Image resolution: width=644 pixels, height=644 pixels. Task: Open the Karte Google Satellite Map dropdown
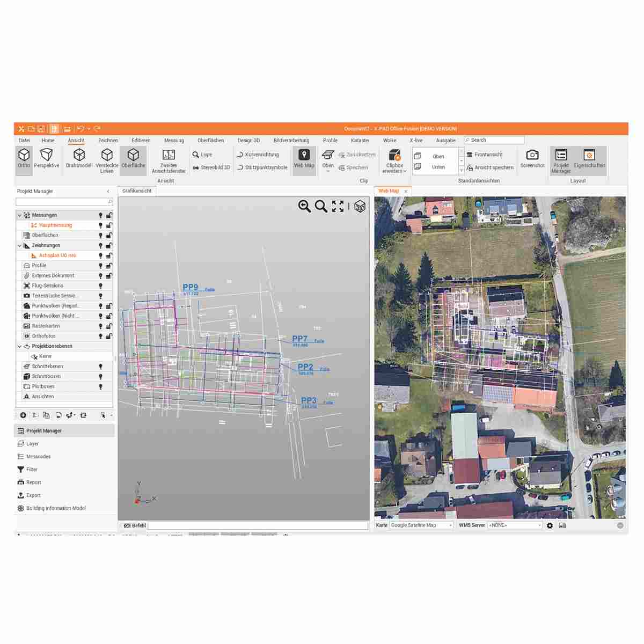[x=421, y=525]
